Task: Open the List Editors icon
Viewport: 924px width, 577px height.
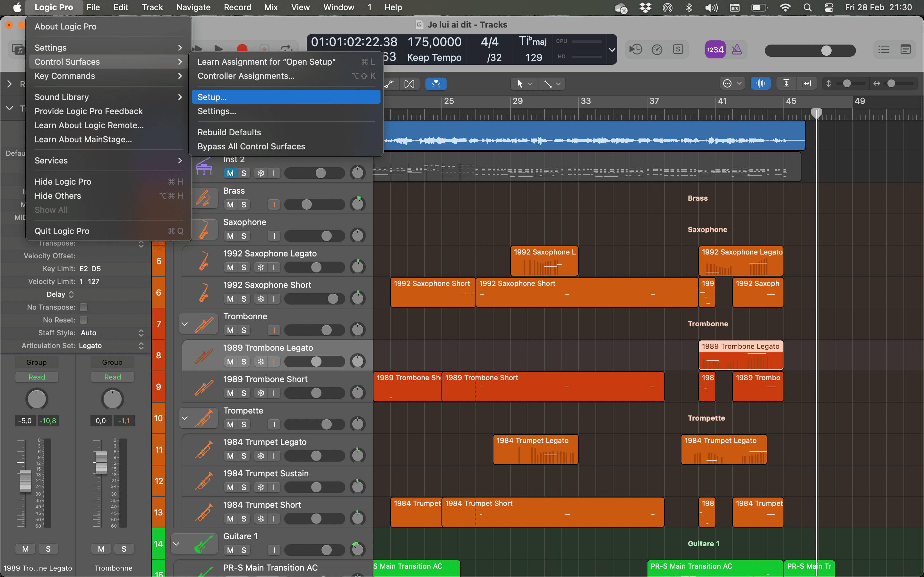Action: click(x=884, y=50)
